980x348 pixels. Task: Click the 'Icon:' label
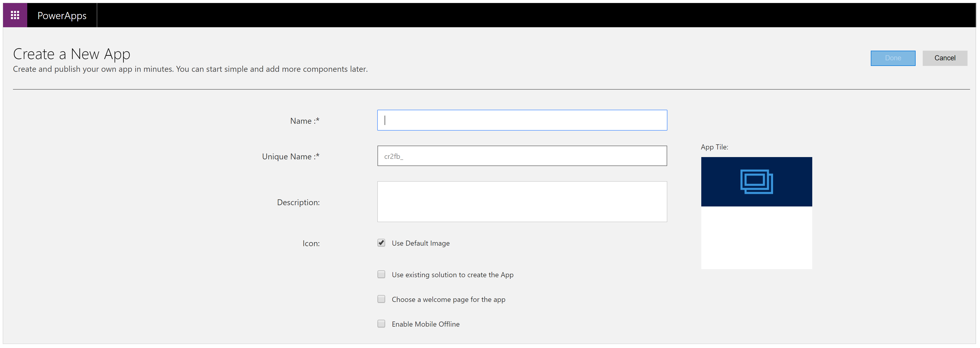311,243
